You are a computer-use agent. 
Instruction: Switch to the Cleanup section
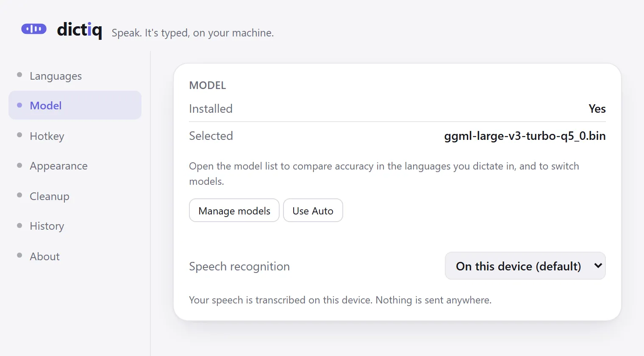coord(75,196)
